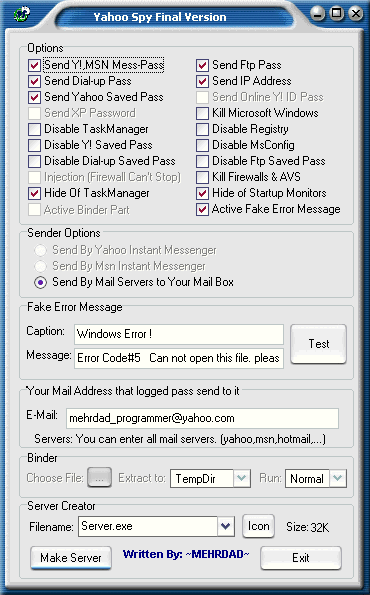This screenshot has width=370, height=595.
Task: Click the E-Mail address input field
Action: (x=202, y=418)
